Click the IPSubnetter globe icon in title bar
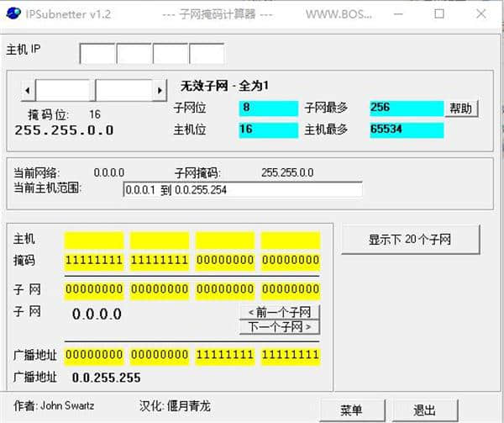The width and height of the screenshot is (504, 423). coord(13,13)
